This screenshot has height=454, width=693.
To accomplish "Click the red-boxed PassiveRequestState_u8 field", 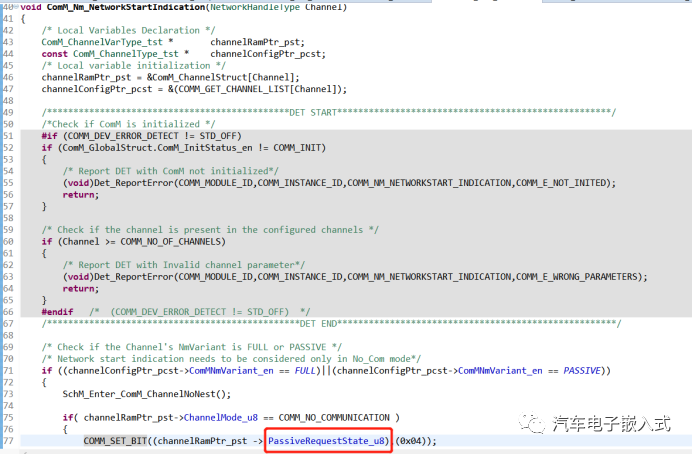I will 328,440.
